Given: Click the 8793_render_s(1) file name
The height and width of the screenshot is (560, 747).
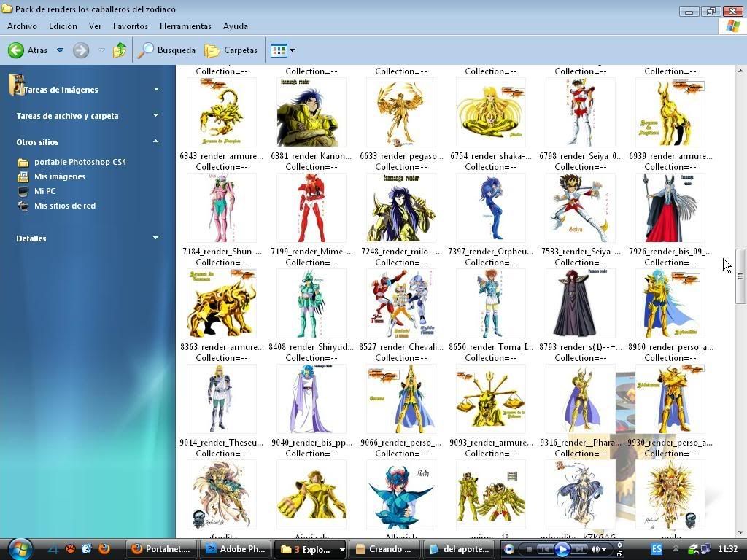Looking at the screenshot, I should (580, 347).
